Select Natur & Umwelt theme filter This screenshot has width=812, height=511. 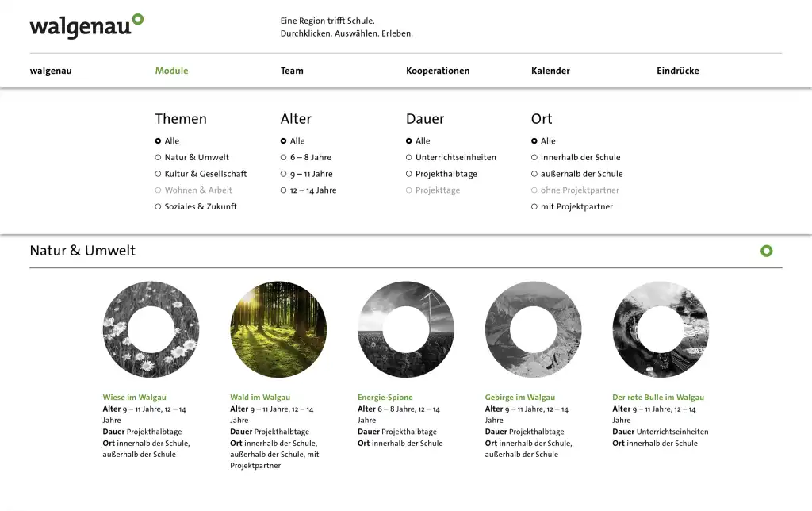196,157
